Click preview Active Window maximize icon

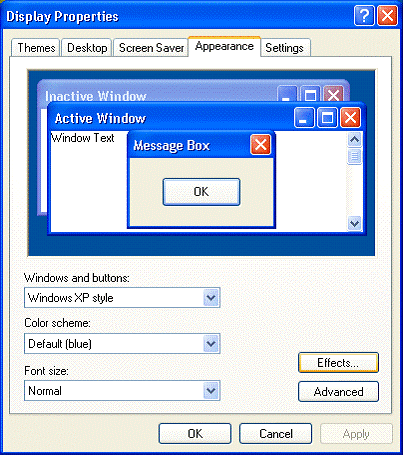point(327,118)
